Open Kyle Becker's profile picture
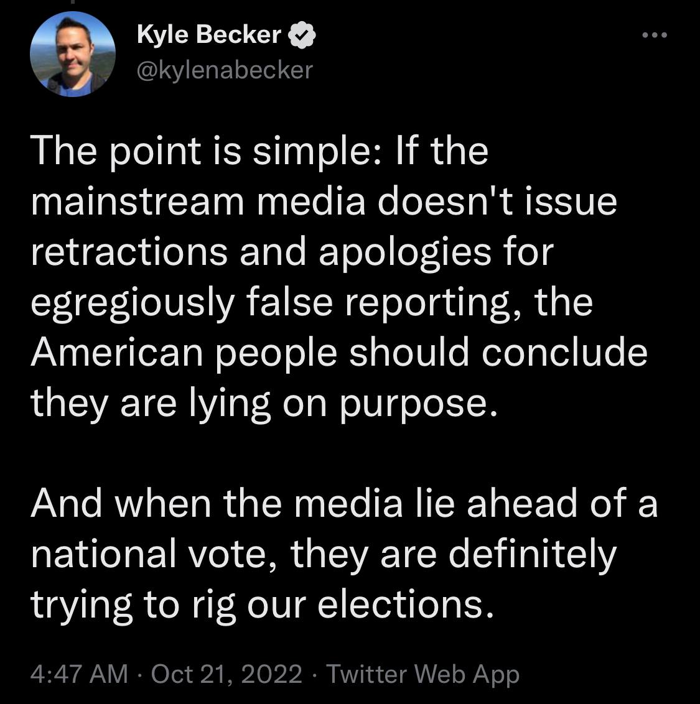Viewport: 700px width, 704px height. (x=71, y=54)
